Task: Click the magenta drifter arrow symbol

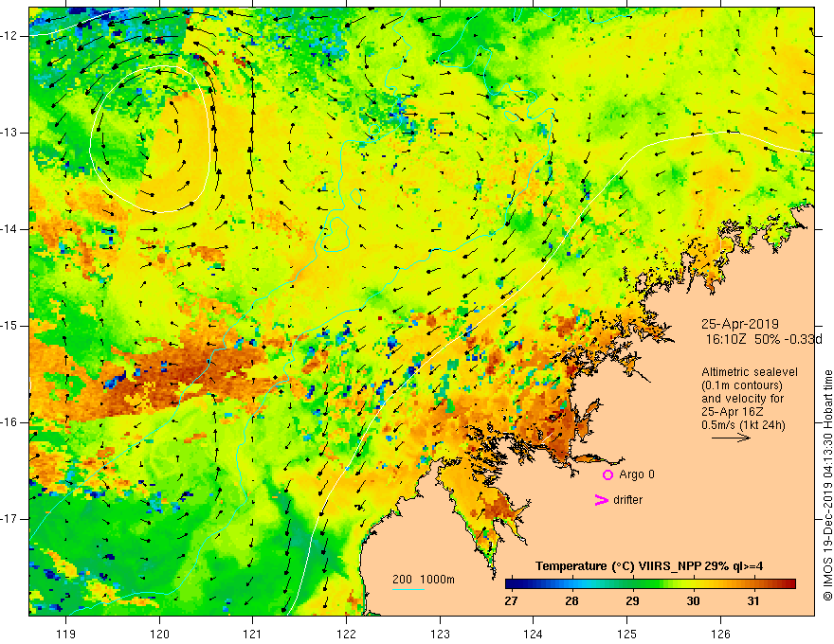Action: [601, 500]
